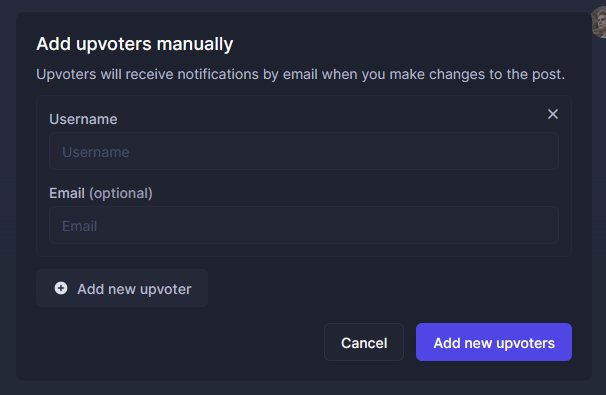
Task: Click the Email (optional) label
Action: point(101,193)
